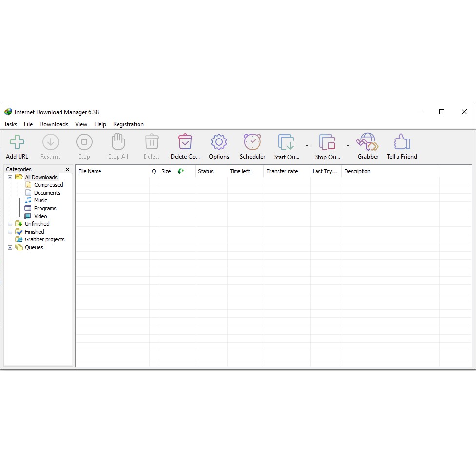The width and height of the screenshot is (476, 476).
Task: Open the File menu
Action: tap(28, 124)
